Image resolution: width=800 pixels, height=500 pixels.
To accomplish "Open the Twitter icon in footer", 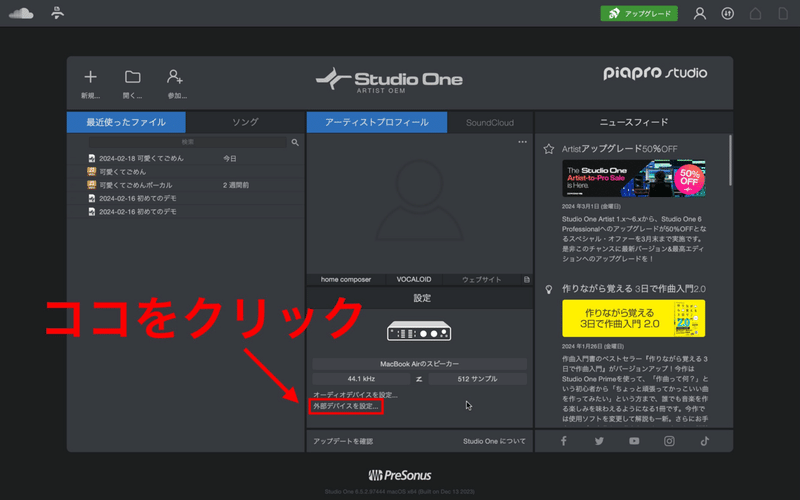I will [x=599, y=441].
